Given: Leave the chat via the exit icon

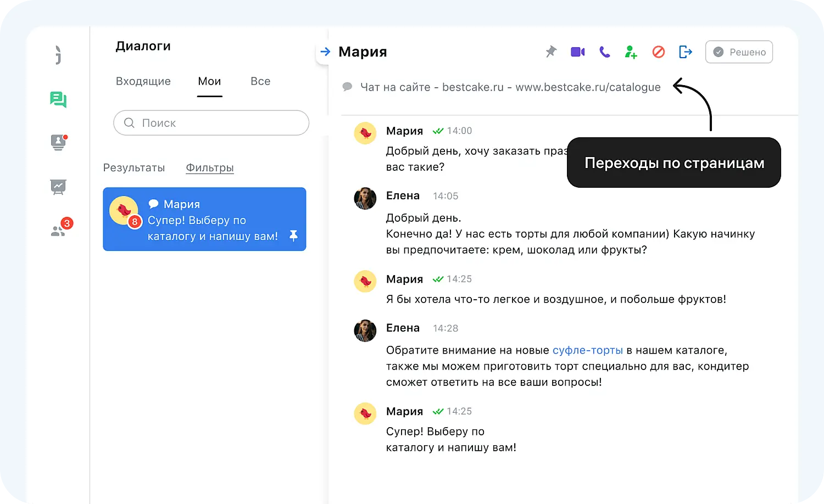Looking at the screenshot, I should tap(684, 52).
